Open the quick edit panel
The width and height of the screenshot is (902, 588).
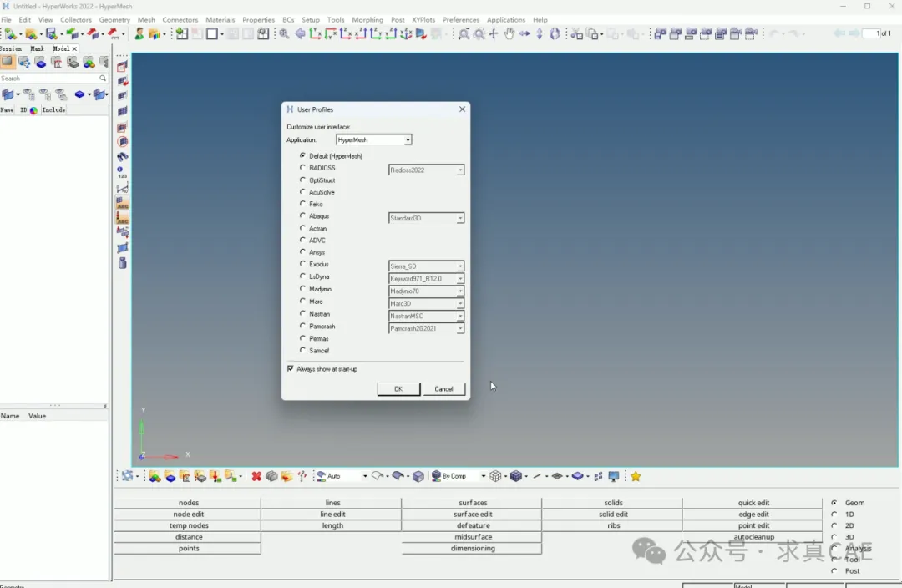753,503
